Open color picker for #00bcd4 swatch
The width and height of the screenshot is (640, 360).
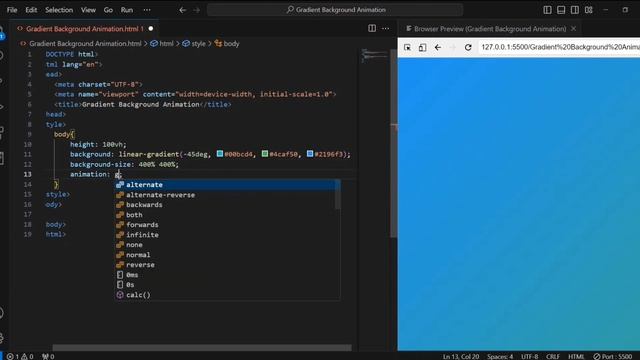pyautogui.click(x=220, y=154)
